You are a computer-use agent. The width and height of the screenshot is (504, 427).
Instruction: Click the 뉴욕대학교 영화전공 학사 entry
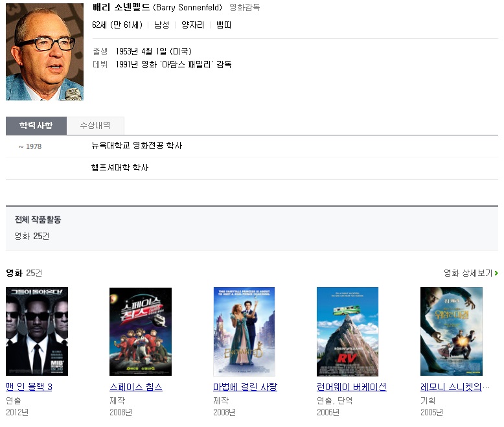click(x=137, y=146)
